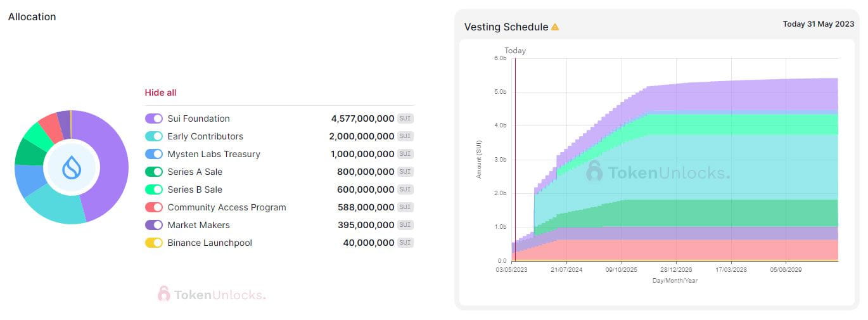
Task: Hide the Community Access Program allocation
Action: point(154,207)
